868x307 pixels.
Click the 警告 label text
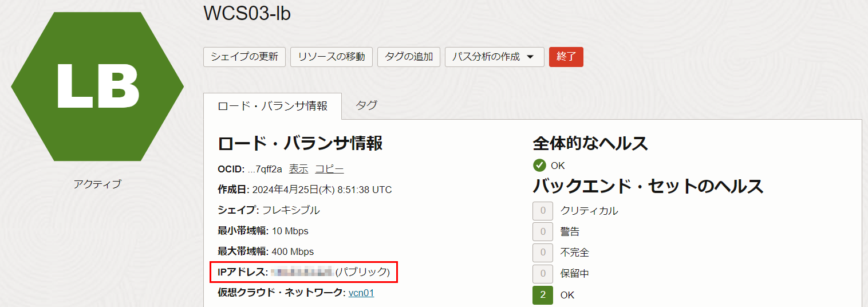point(570,231)
